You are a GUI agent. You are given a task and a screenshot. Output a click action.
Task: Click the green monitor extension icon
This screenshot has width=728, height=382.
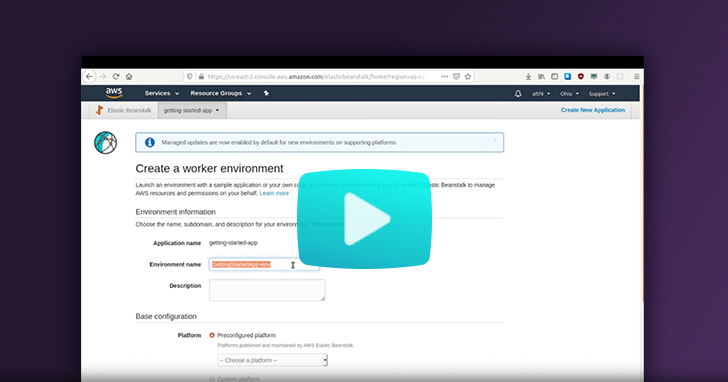(594, 77)
